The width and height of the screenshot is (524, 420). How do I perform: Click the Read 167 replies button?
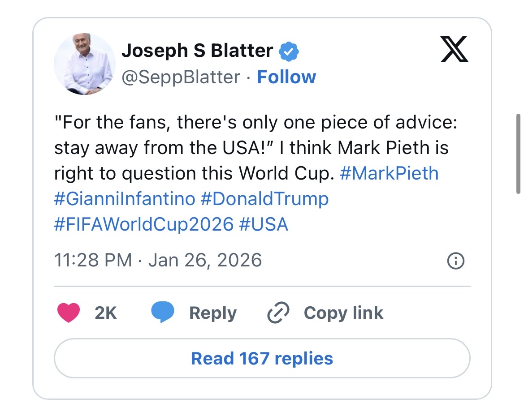[262, 358]
